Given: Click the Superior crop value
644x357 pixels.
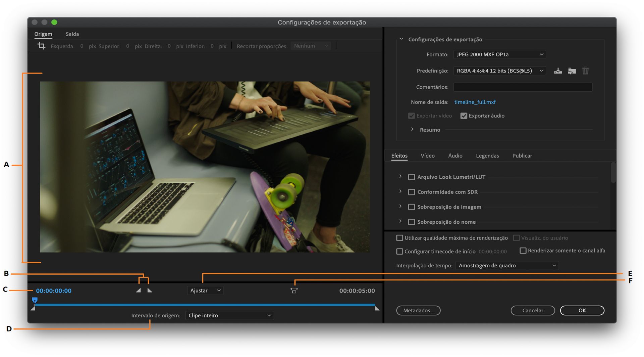Looking at the screenshot, I should tap(127, 46).
